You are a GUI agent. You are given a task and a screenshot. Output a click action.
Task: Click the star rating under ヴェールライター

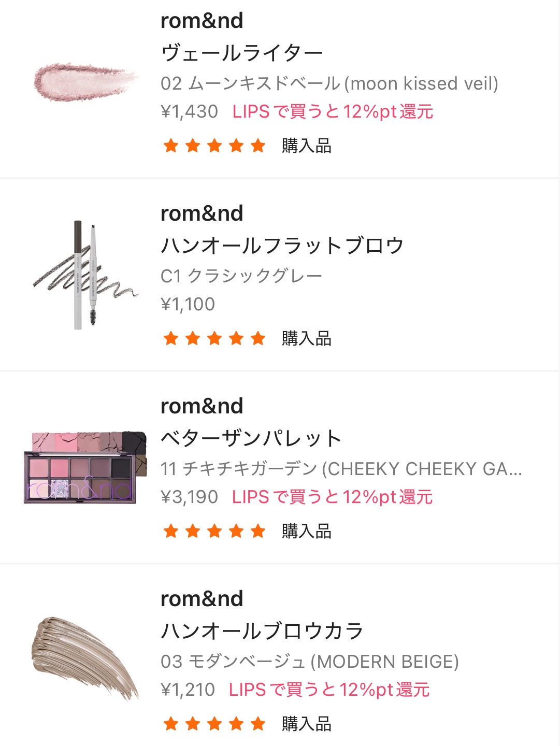pyautogui.click(x=214, y=146)
